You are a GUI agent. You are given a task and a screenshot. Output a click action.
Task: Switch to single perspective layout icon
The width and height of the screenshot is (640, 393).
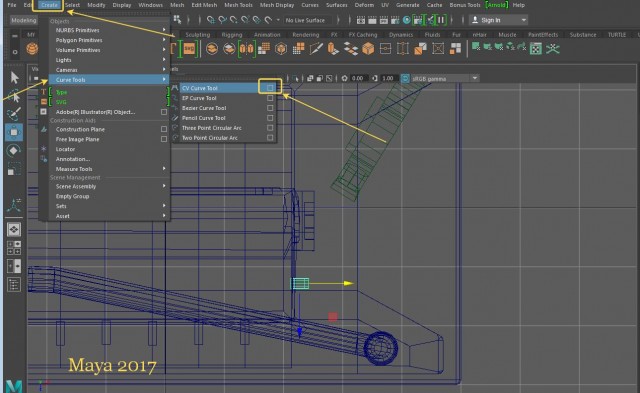pyautogui.click(x=14, y=230)
